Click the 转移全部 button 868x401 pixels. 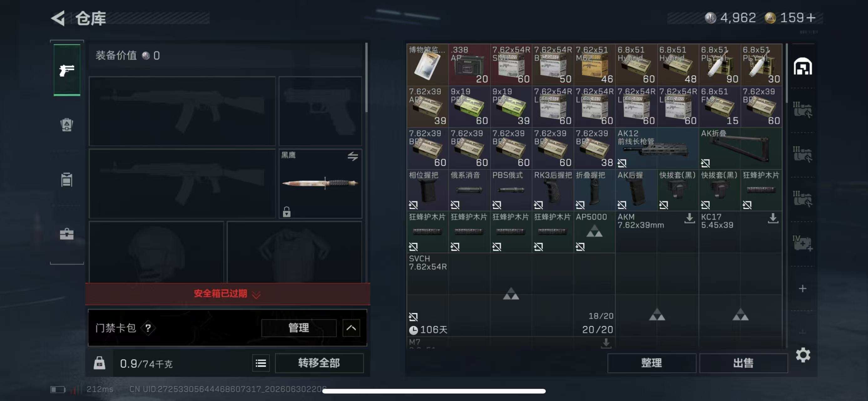click(x=319, y=363)
